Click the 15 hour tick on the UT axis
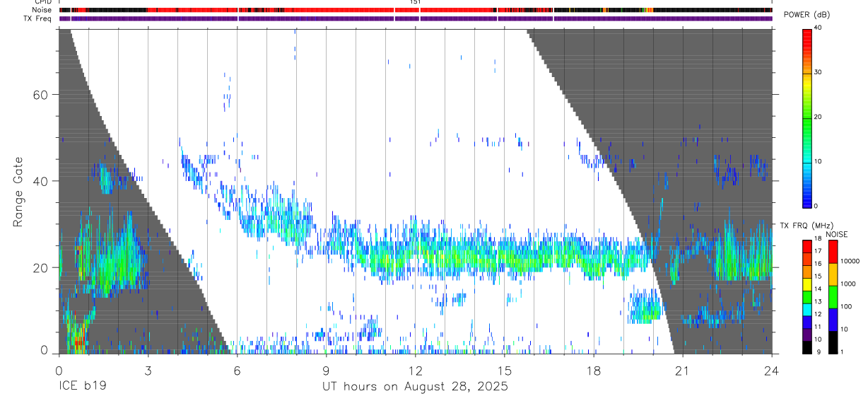 [x=505, y=370]
